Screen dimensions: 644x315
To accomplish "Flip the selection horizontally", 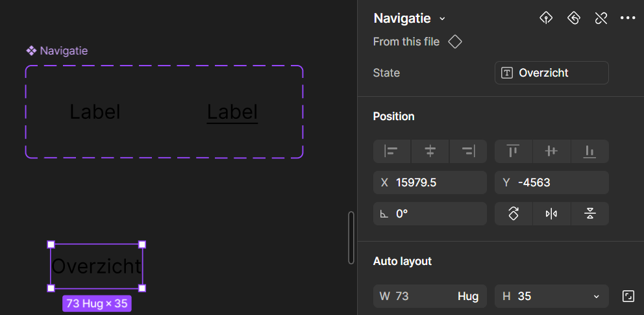I will point(552,214).
